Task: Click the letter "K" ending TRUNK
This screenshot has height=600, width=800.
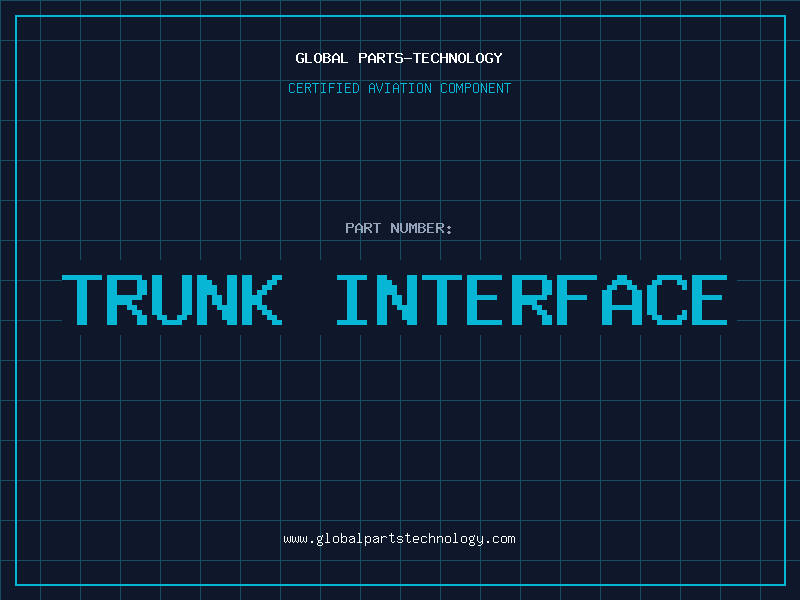Action: (x=260, y=299)
